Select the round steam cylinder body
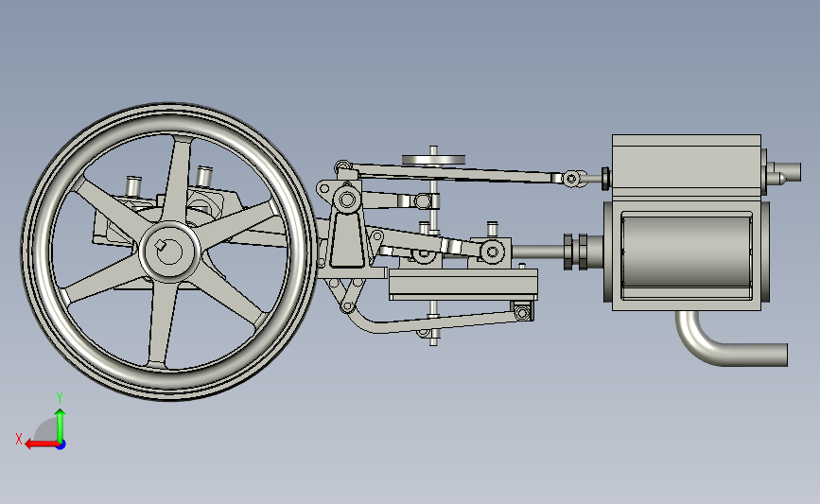The image size is (820, 504). [x=686, y=252]
